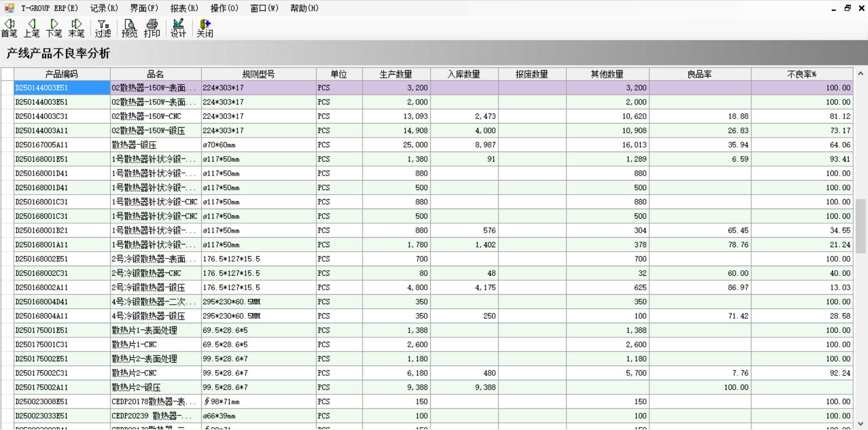This screenshot has width=868, height=430.
Task: Click the T-GROUP ERP application icon
Action: (9, 8)
